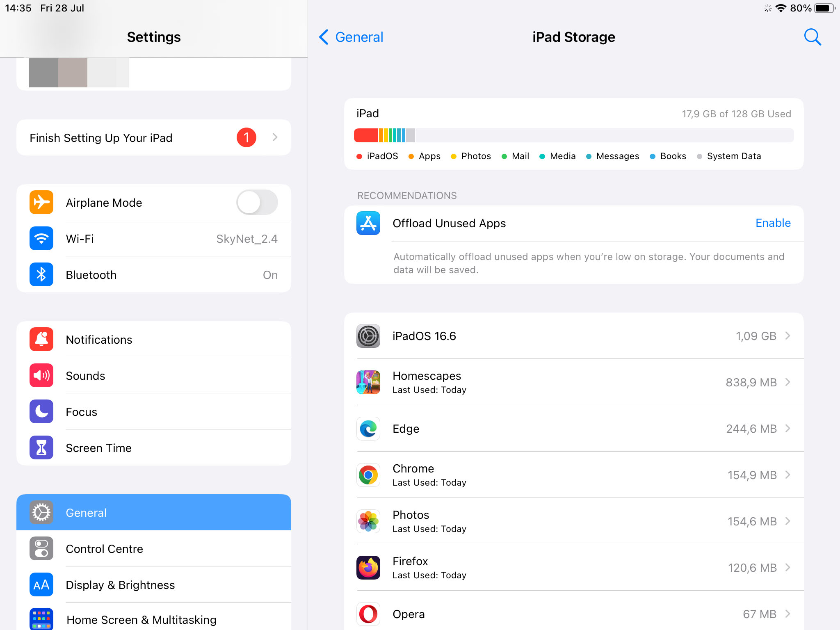Viewport: 840px width, 630px height.
Task: Open the Focus settings row
Action: pyautogui.click(x=154, y=411)
